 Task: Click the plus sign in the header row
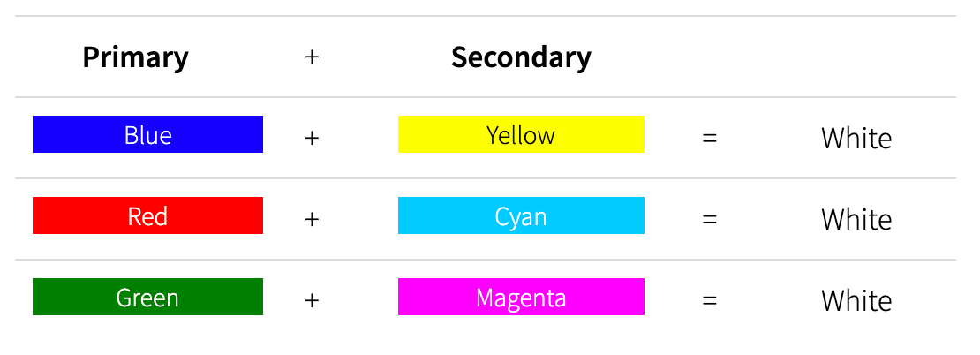pos(311,57)
